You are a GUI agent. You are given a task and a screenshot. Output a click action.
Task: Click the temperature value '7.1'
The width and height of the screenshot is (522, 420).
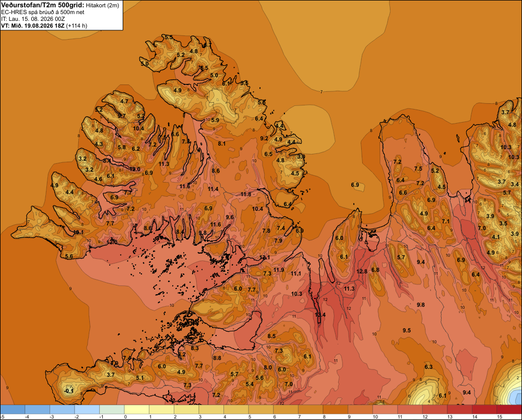(x=446, y=221)
